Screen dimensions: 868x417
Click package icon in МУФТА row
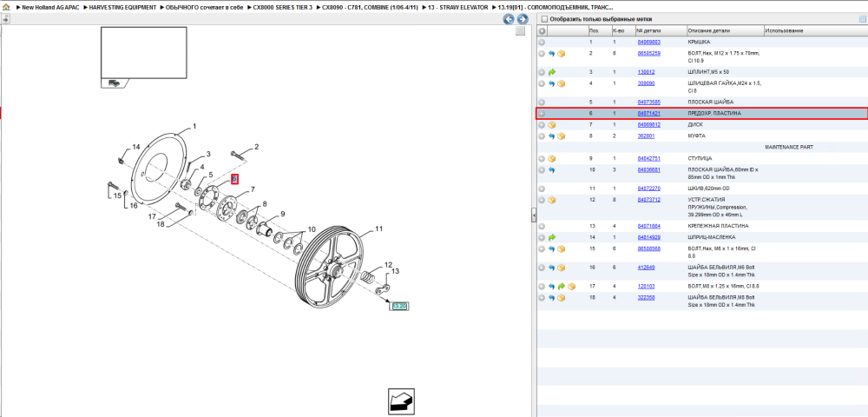click(562, 136)
